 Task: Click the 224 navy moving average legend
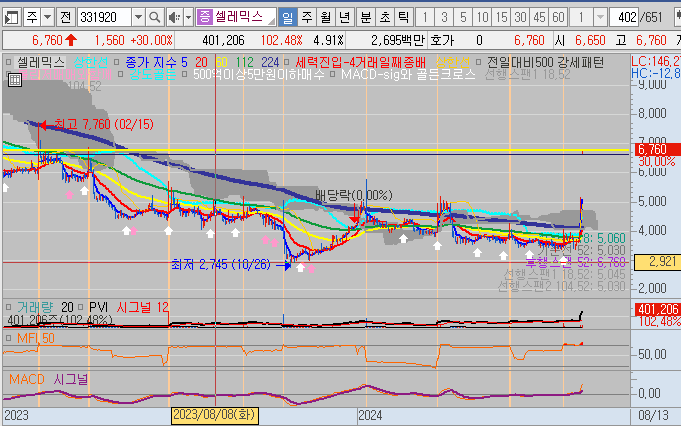click(x=270, y=63)
